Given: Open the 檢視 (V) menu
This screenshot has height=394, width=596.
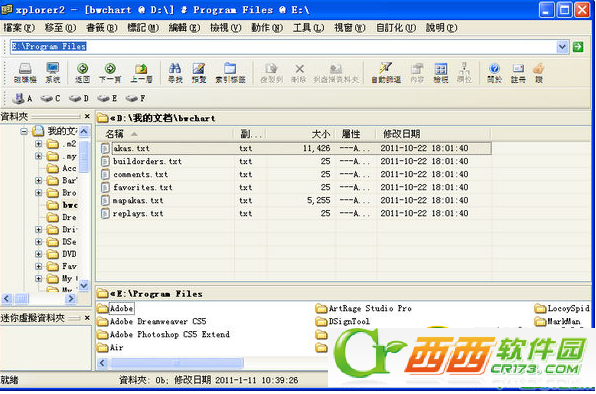Looking at the screenshot, I should click(226, 28).
